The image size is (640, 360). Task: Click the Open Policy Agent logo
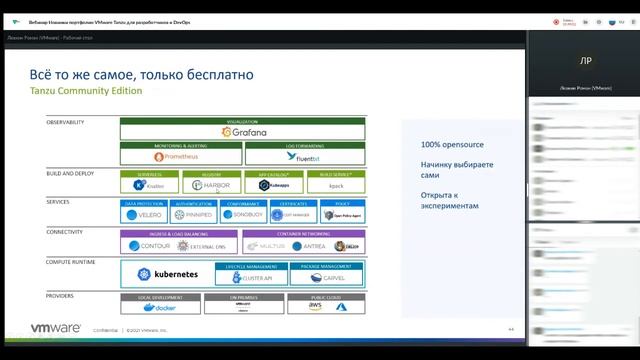342,215
